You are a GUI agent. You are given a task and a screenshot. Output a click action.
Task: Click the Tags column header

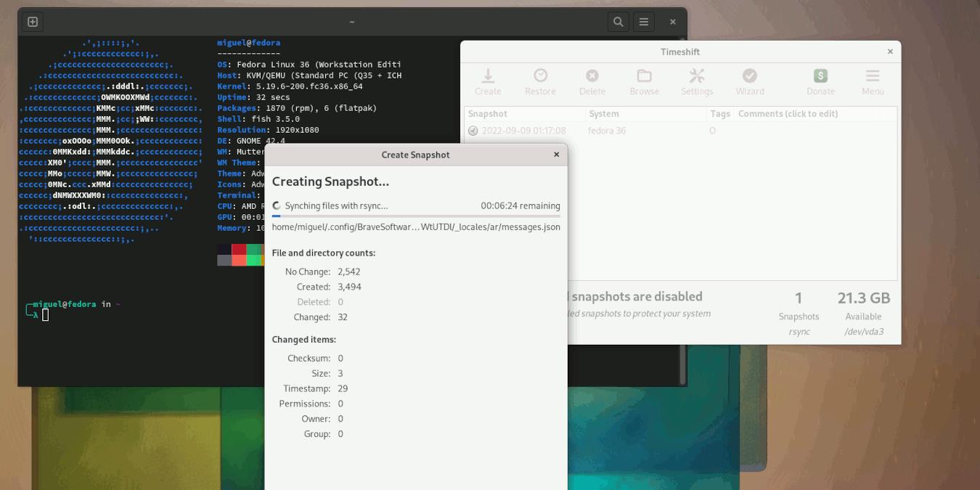pos(719,114)
